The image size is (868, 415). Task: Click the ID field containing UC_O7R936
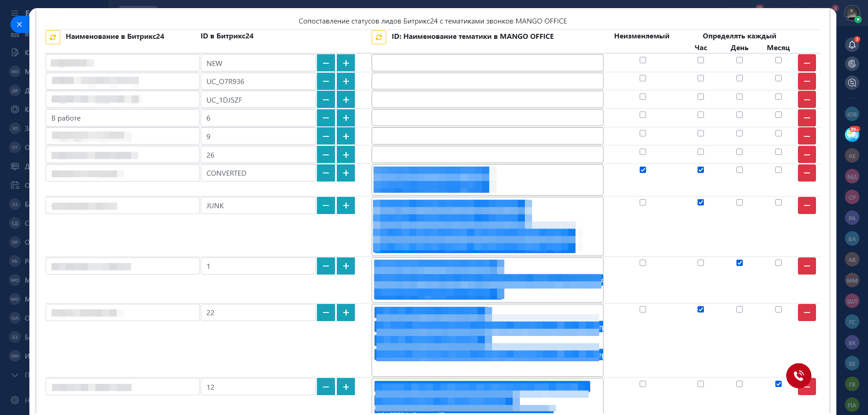(x=258, y=81)
